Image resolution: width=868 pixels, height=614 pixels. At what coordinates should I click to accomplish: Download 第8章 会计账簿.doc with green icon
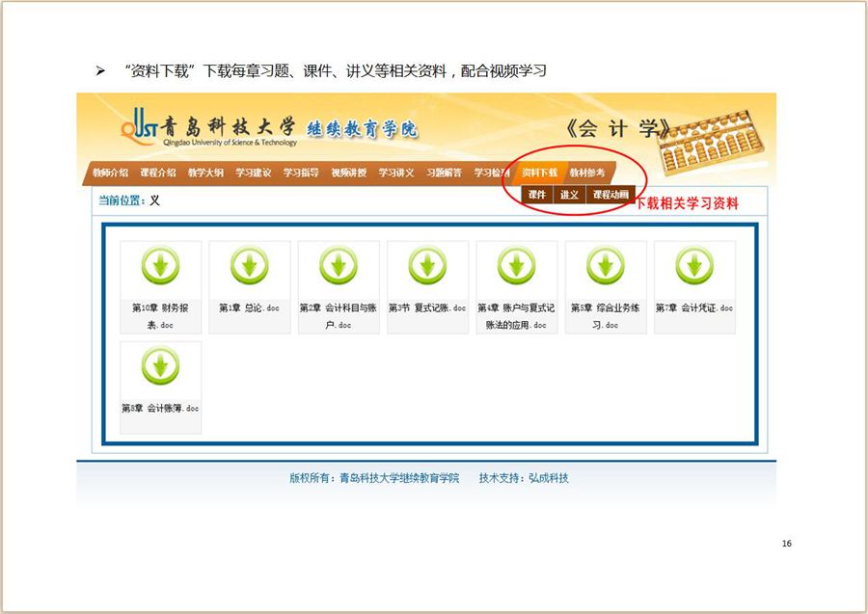(160, 366)
